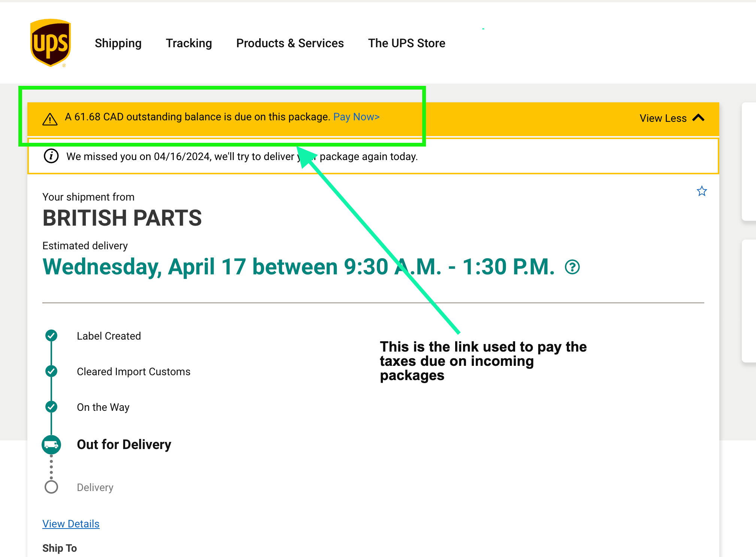The height and width of the screenshot is (557, 756).
Task: Click the delivery truck icon on Out for Delivery
Action: pyautogui.click(x=52, y=443)
